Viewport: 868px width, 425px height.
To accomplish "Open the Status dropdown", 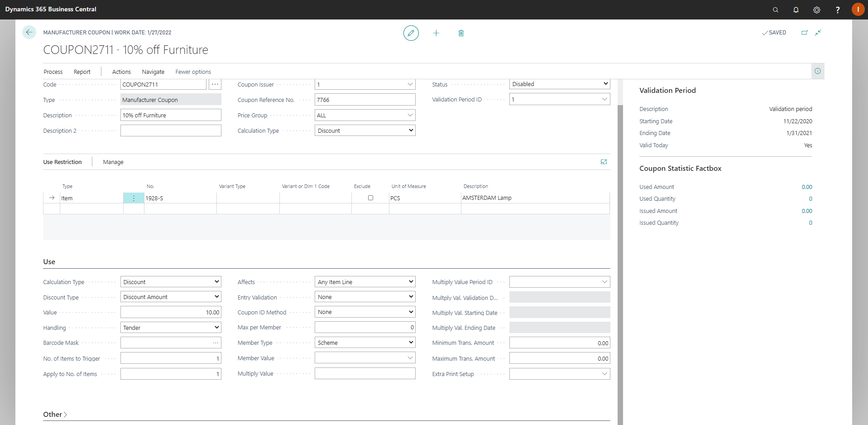I will (x=560, y=84).
